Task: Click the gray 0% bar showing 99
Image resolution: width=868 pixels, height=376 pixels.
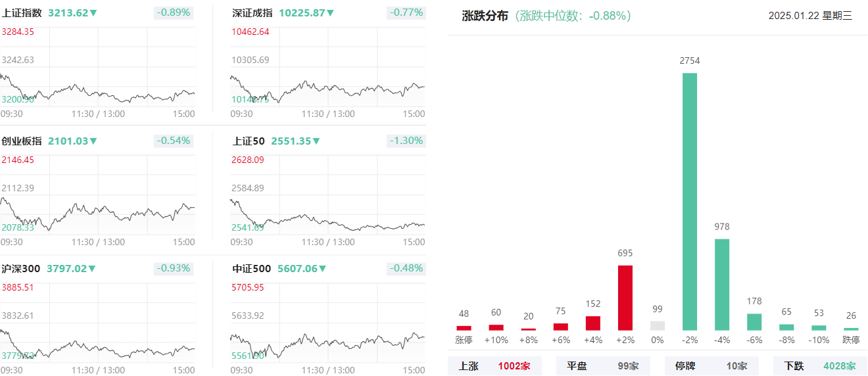Action: tap(658, 325)
